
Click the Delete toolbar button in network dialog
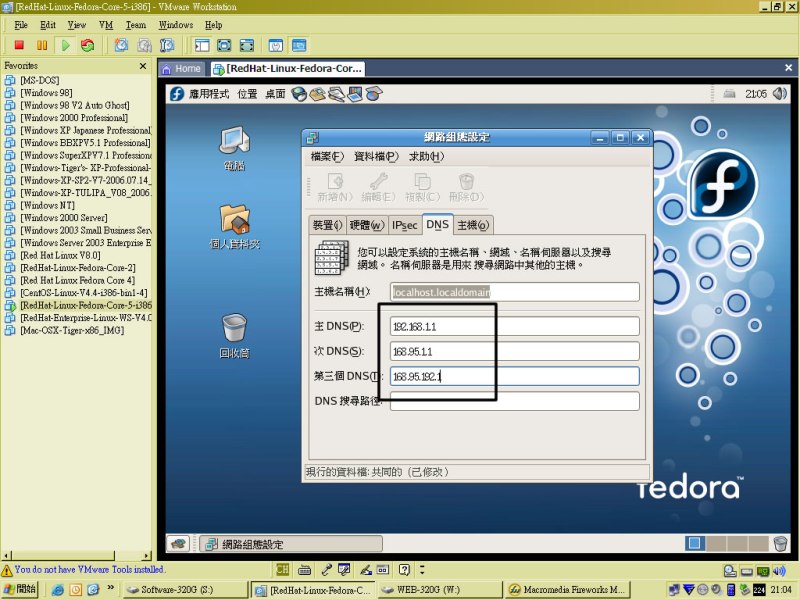[x=466, y=187]
